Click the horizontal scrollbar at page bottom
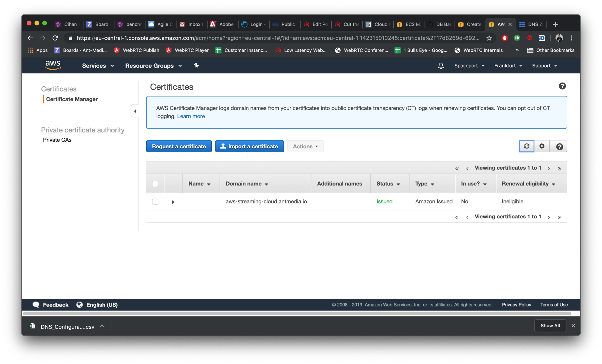Image resolution: width=602 pixels, height=364 pixels. [297, 314]
